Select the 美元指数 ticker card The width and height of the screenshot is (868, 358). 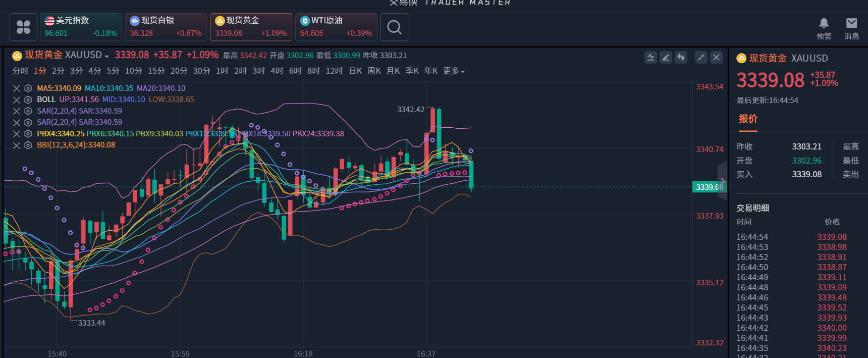point(81,27)
